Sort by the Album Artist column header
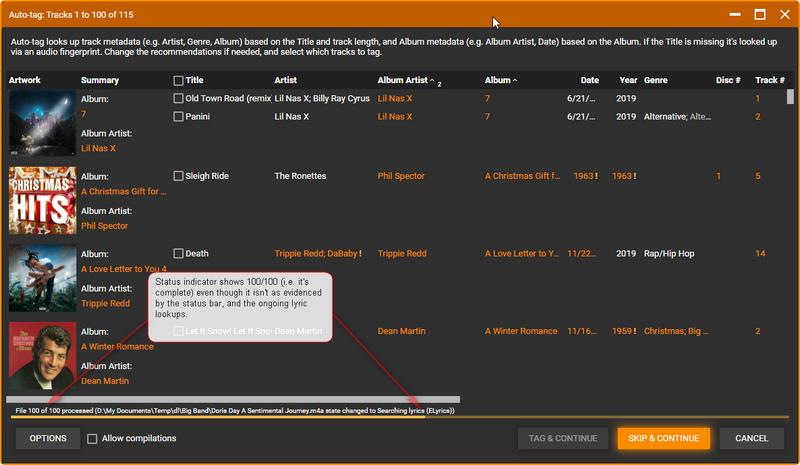The width and height of the screenshot is (800, 465). point(404,80)
